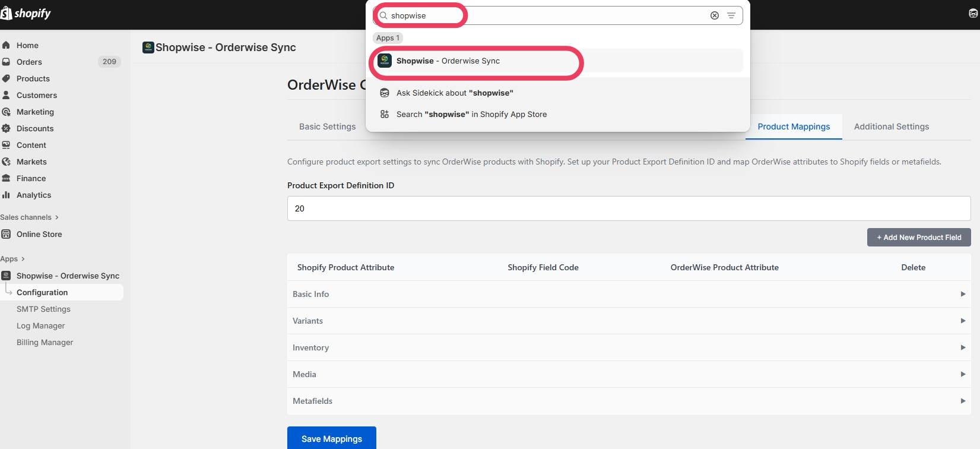Click the Customers person icon
Screen dimensions: 980x449
click(6, 95)
